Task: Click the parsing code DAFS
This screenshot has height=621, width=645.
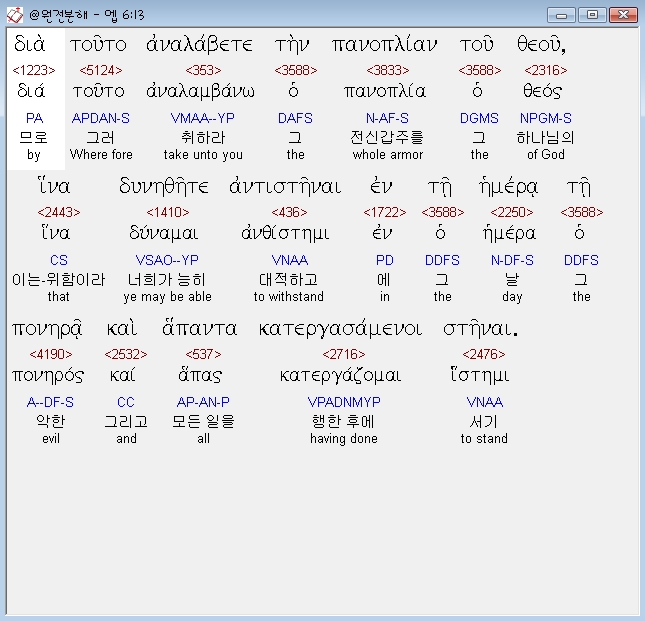Action: click(295, 118)
